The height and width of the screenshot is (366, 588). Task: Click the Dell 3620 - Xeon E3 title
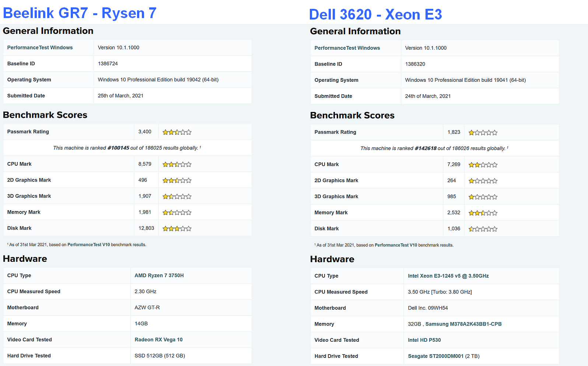(x=375, y=15)
